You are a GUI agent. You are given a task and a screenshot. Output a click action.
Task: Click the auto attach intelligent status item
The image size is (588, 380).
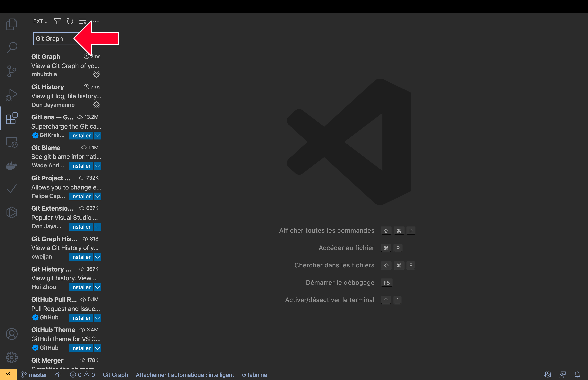(x=185, y=375)
